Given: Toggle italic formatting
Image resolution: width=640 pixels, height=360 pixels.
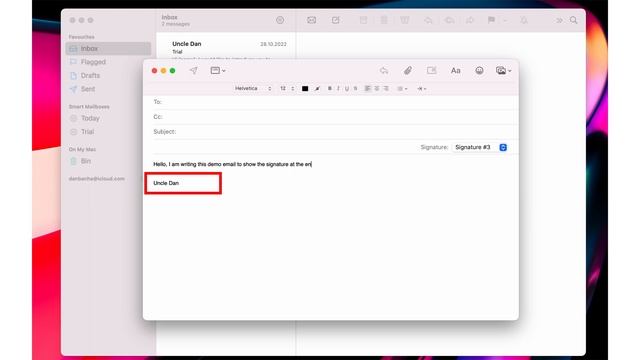Looking at the screenshot, I should [338, 89].
